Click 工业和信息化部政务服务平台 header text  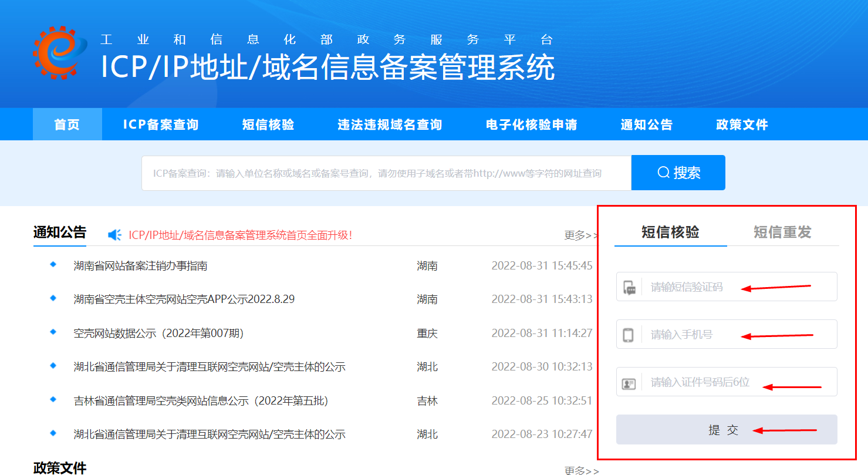pos(327,40)
